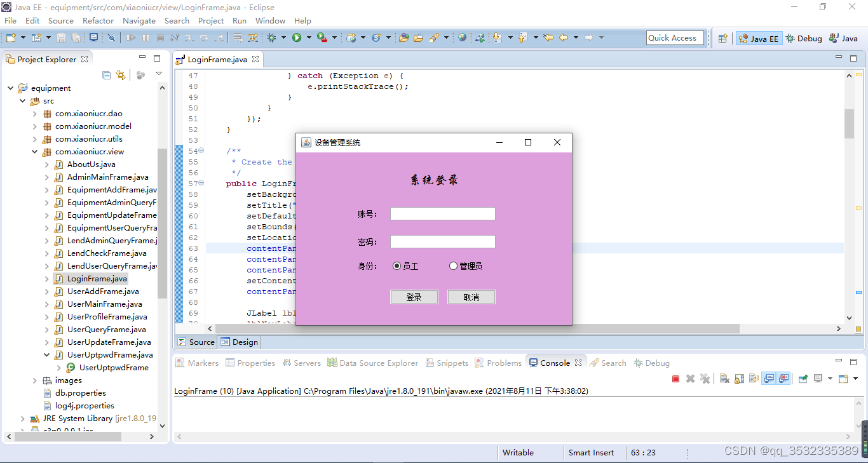The height and width of the screenshot is (463, 868).
Task: Collapse the com.xiaoniucr.view package
Action: click(36, 151)
